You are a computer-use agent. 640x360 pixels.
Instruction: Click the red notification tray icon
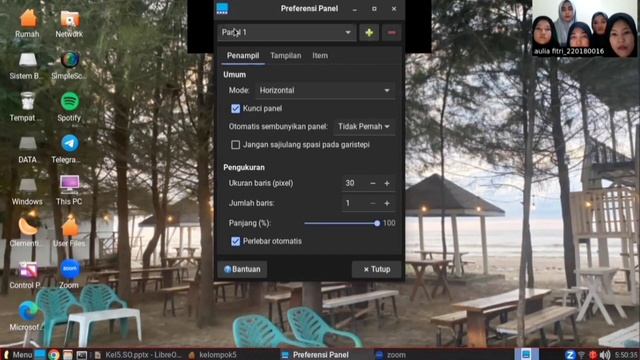point(593,355)
